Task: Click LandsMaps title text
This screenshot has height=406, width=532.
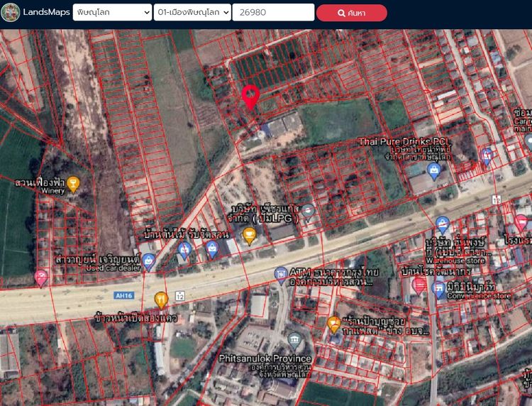Action: click(47, 12)
